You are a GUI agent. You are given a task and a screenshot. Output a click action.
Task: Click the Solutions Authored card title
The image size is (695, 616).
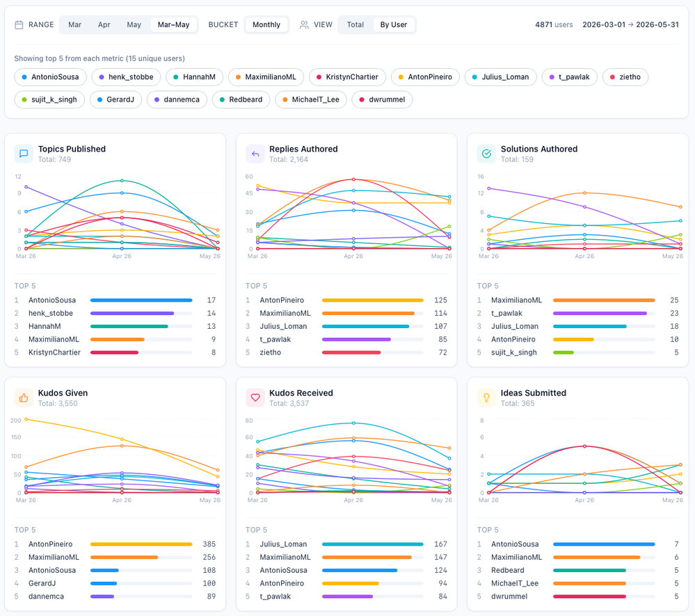539,149
